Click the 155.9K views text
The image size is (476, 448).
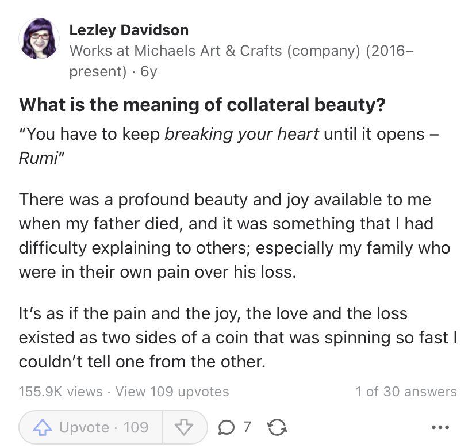[x=61, y=392]
